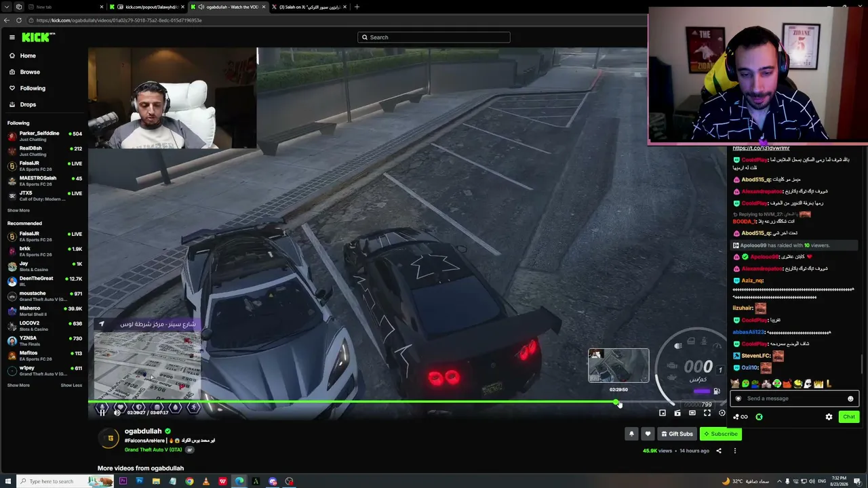Image resolution: width=868 pixels, height=488 pixels.
Task: Go back using the browser back arrow
Action: tap(7, 20)
